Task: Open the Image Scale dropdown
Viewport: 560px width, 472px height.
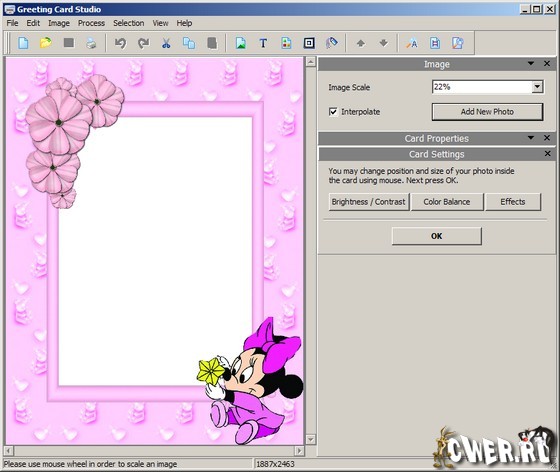Action: click(537, 87)
